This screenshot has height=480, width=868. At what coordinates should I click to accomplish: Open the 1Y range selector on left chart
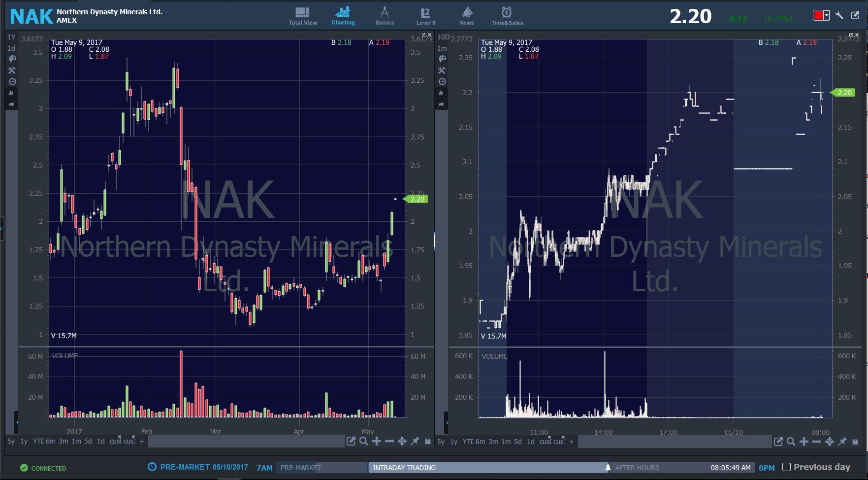[12, 37]
